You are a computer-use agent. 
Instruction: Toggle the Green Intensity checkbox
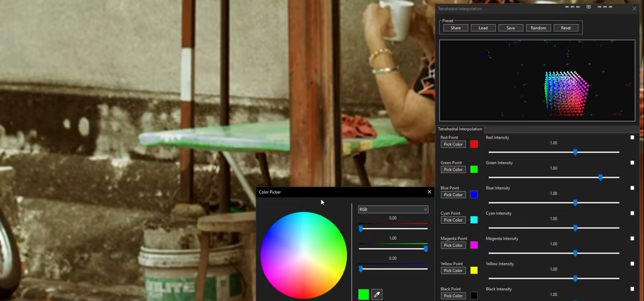632,163
